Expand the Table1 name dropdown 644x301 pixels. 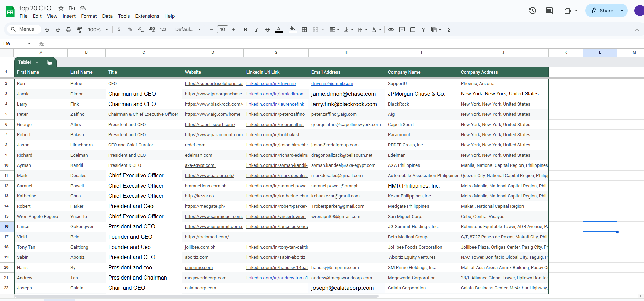[37, 62]
